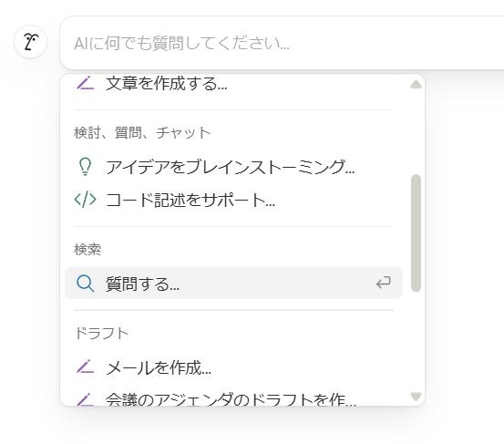Click the enter arrow icon on 質問する row
The image size is (504, 444).
[x=384, y=283]
